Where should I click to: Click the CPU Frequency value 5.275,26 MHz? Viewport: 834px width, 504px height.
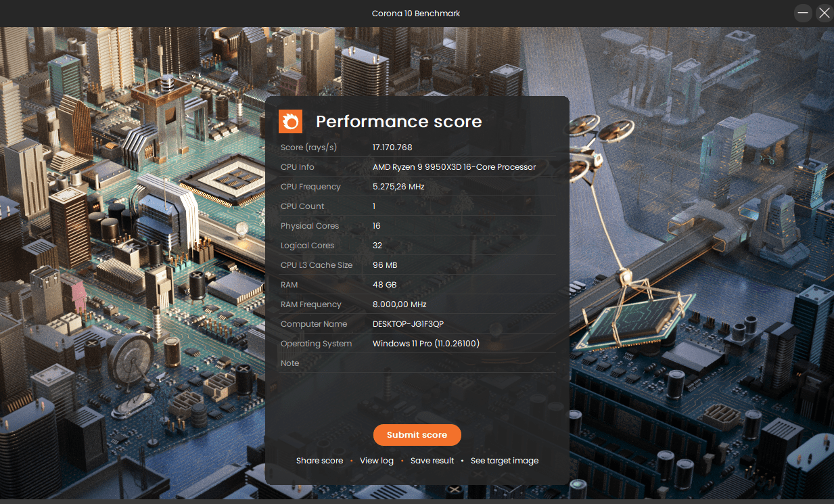pyautogui.click(x=398, y=187)
